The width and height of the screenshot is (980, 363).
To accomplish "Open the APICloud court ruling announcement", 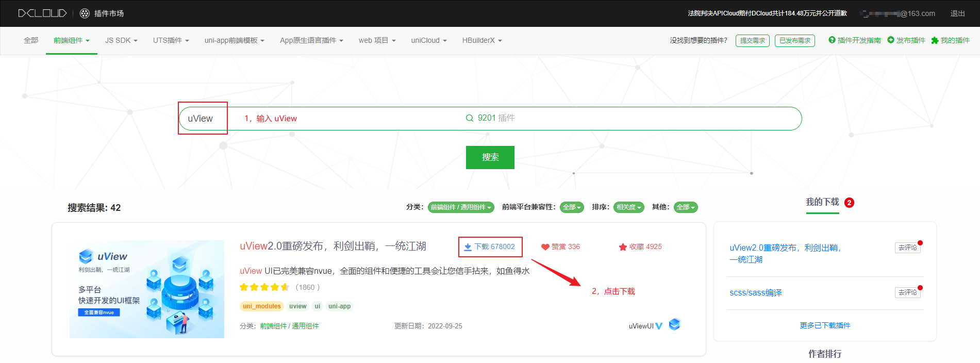I will [768, 13].
